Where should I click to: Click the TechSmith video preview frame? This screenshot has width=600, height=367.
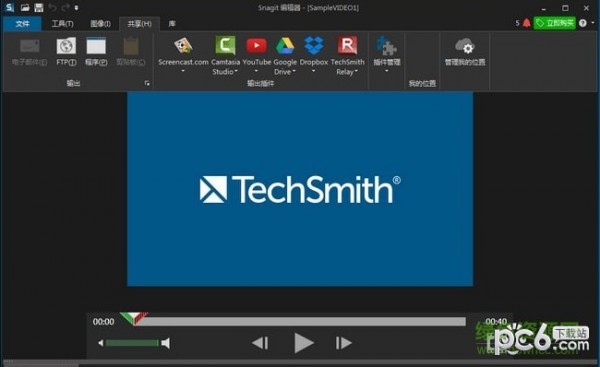[300, 189]
